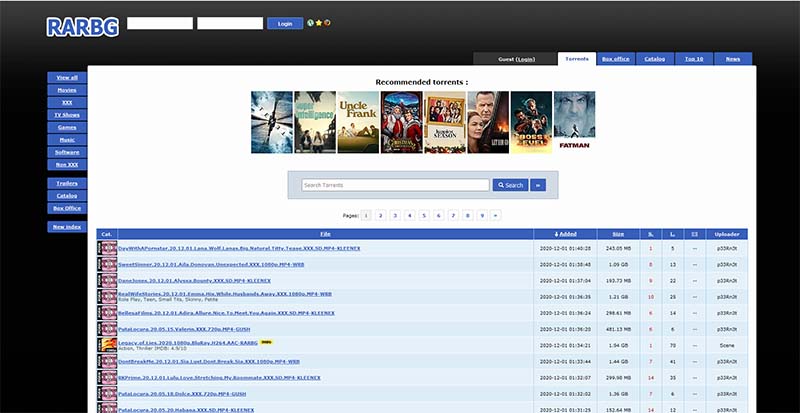The height and width of the screenshot is (413, 800).
Task: Click category icon of row added 01:37:04
Action: click(x=109, y=281)
